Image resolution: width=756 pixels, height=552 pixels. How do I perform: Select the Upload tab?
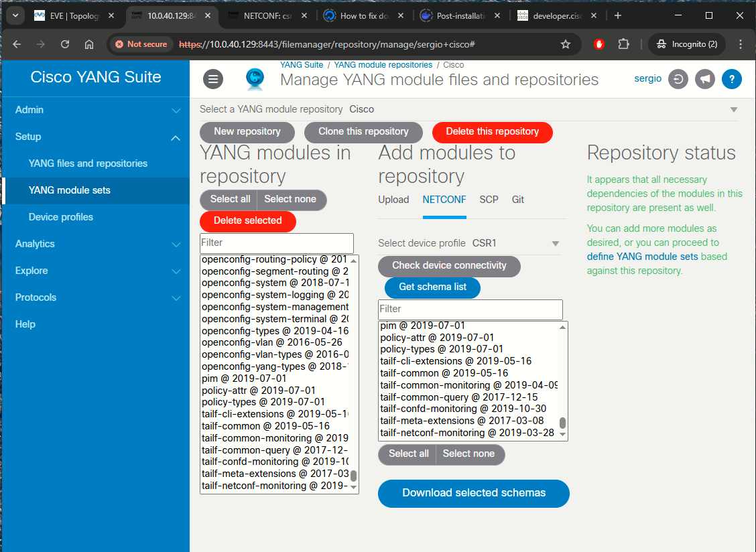pyautogui.click(x=393, y=200)
